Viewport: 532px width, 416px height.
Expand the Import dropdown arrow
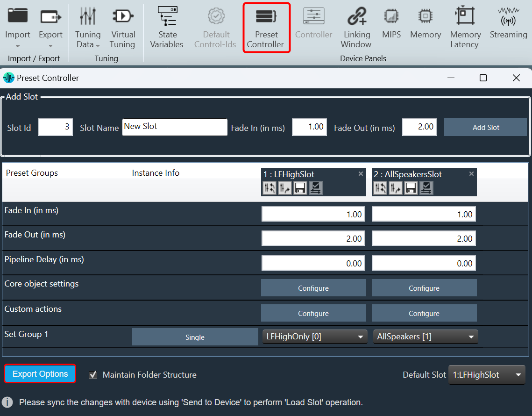(x=18, y=46)
